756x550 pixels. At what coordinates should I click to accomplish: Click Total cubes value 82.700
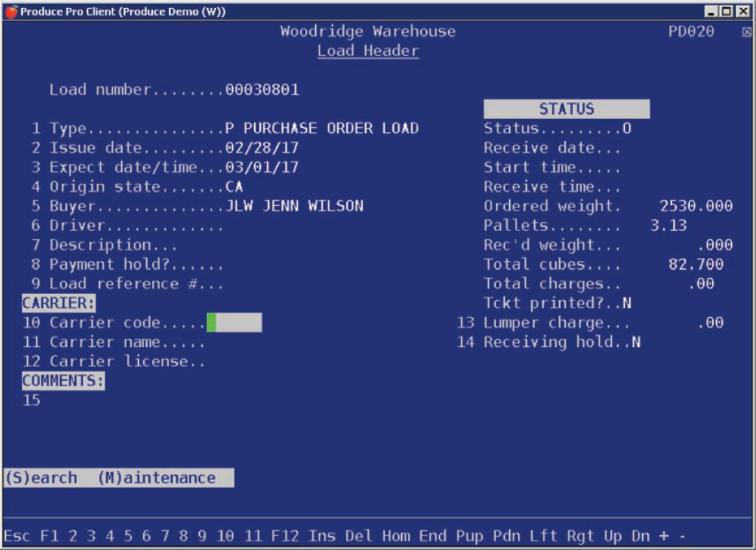pos(696,265)
